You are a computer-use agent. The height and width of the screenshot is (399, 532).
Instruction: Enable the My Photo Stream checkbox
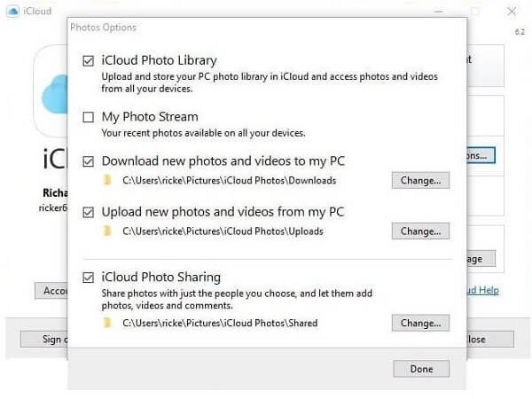(88, 117)
